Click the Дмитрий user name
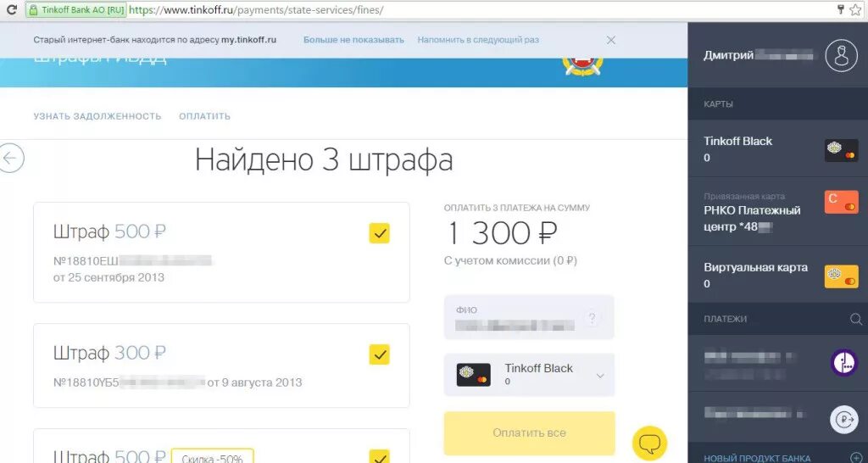868x463 pixels. (x=728, y=55)
